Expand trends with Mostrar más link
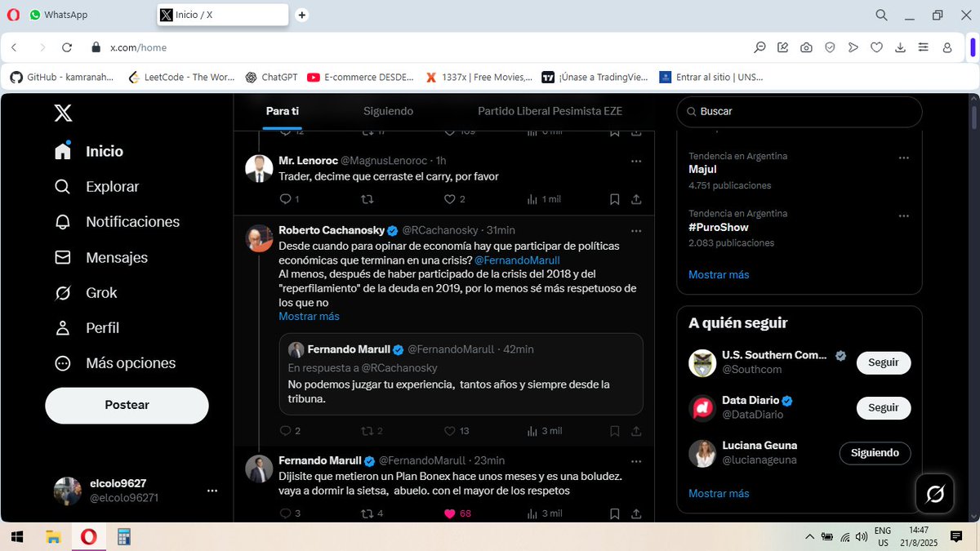Image resolution: width=980 pixels, height=551 pixels. pos(719,275)
